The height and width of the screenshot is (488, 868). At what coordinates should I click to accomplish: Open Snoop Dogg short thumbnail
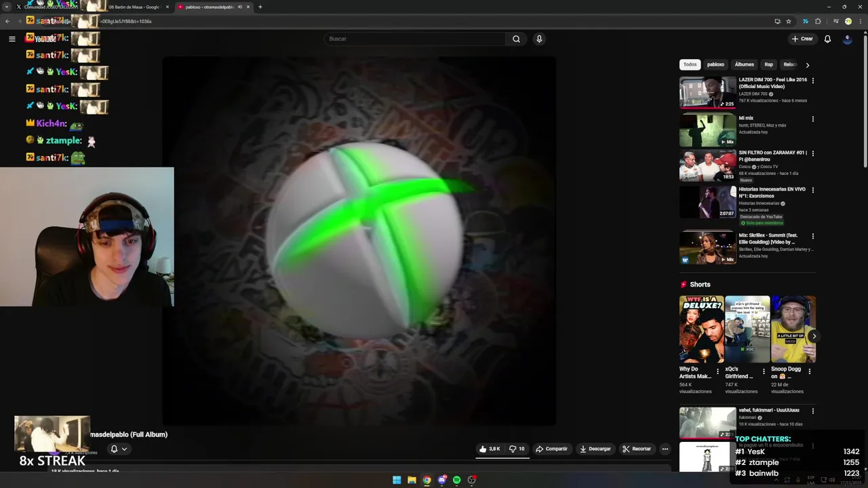click(x=793, y=329)
